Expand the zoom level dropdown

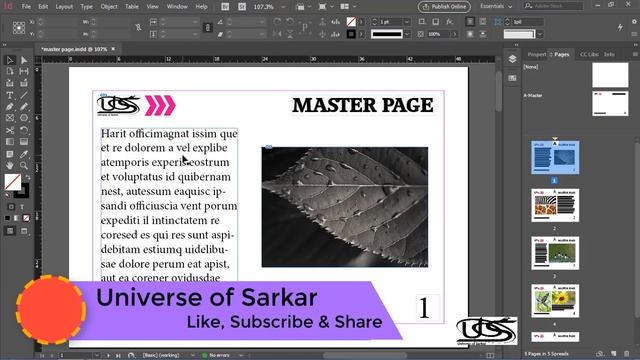coord(283,7)
